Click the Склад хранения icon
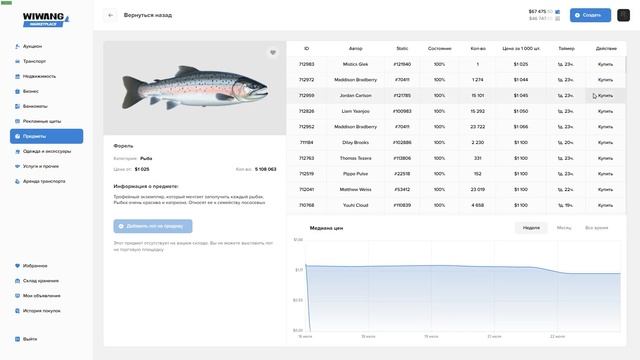Image resolution: width=640 pixels, height=360 pixels. [17, 281]
